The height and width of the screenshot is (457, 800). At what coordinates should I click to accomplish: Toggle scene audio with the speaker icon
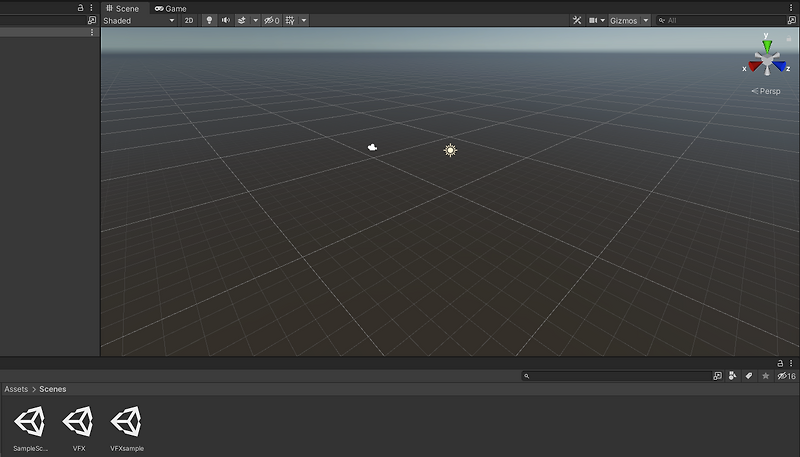coord(226,20)
